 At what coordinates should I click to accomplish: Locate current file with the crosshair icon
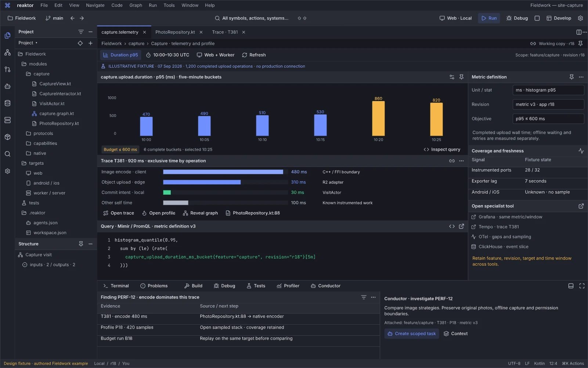(80, 43)
